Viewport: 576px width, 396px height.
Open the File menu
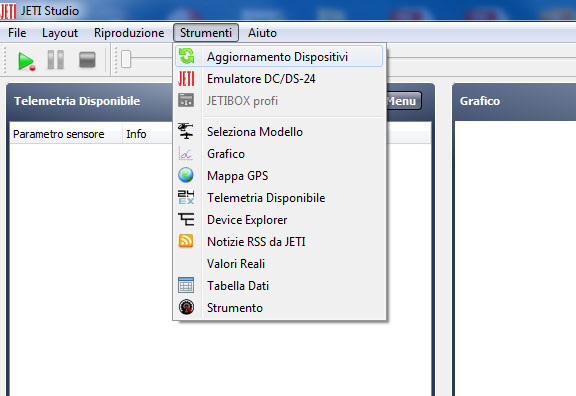(17, 33)
